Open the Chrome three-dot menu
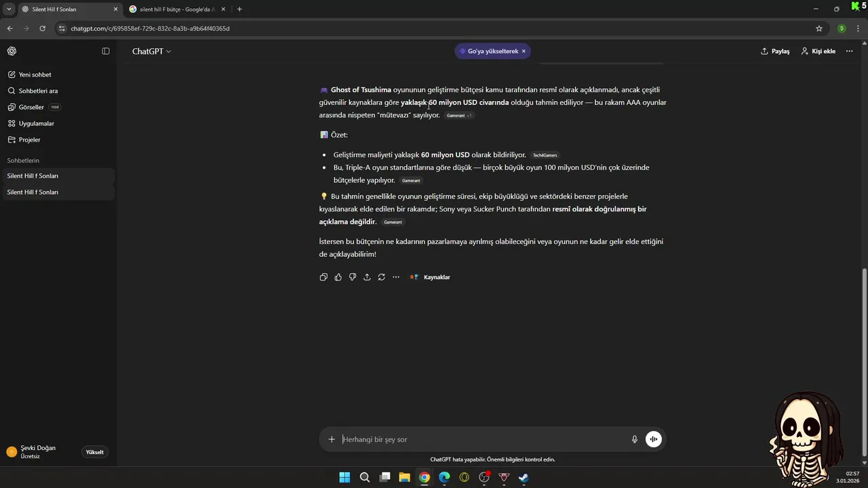868x488 pixels. tap(858, 28)
